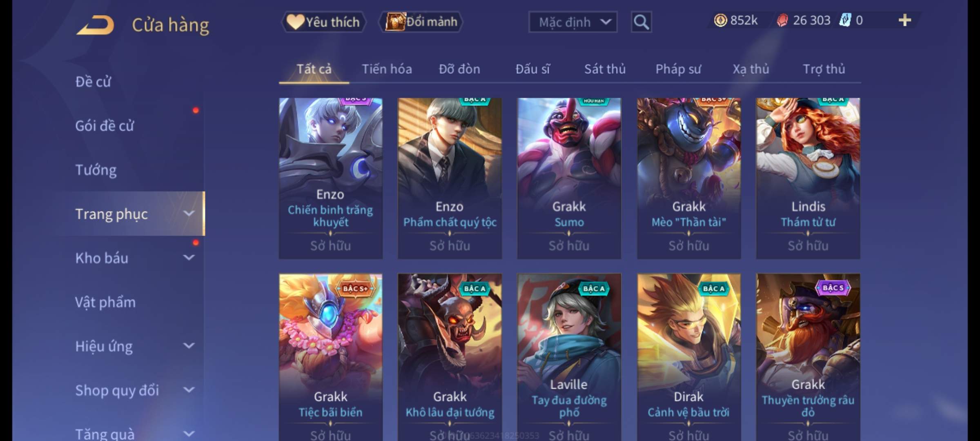This screenshot has height=441, width=980.
Task: Go to Tướng heroes section
Action: (96, 170)
